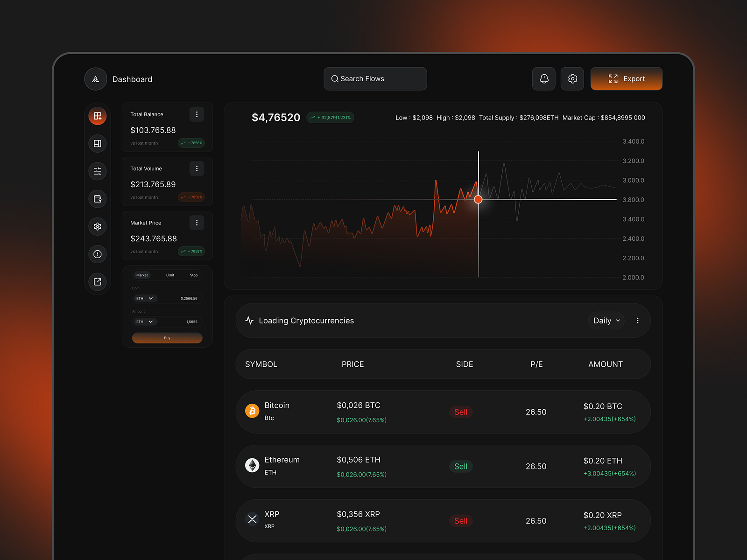Click the Buy button
The width and height of the screenshot is (747, 560).
click(x=167, y=338)
